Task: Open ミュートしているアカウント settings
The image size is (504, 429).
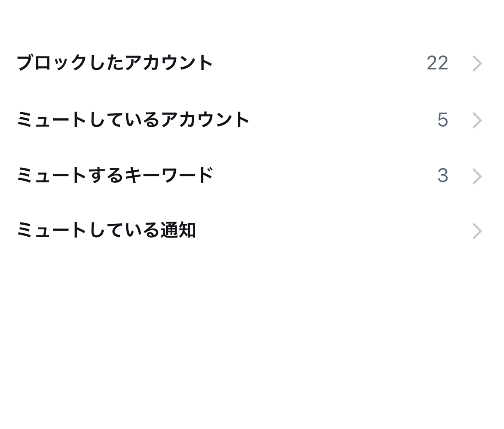Action: tap(133, 119)
